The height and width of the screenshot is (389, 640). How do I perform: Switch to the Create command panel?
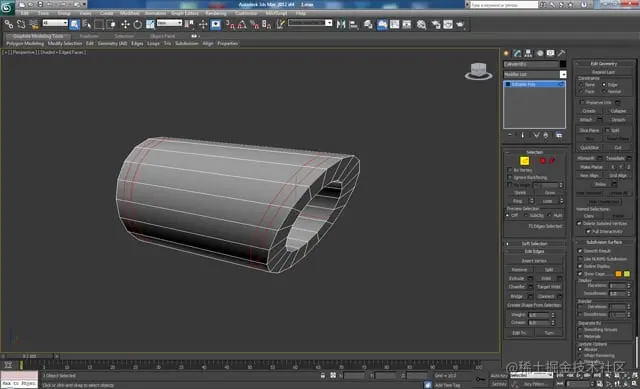pos(507,53)
